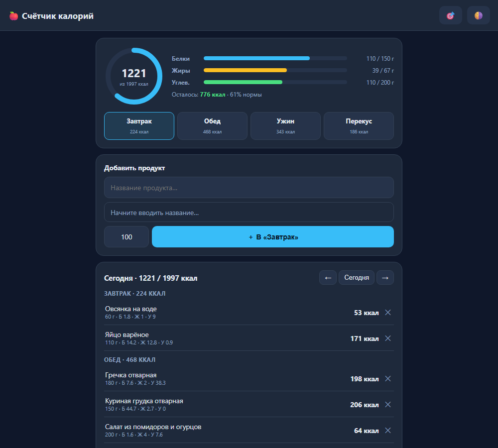Remove Салат из помидоров и огурцов
Screen dimensions: 498x448
tap(388, 431)
